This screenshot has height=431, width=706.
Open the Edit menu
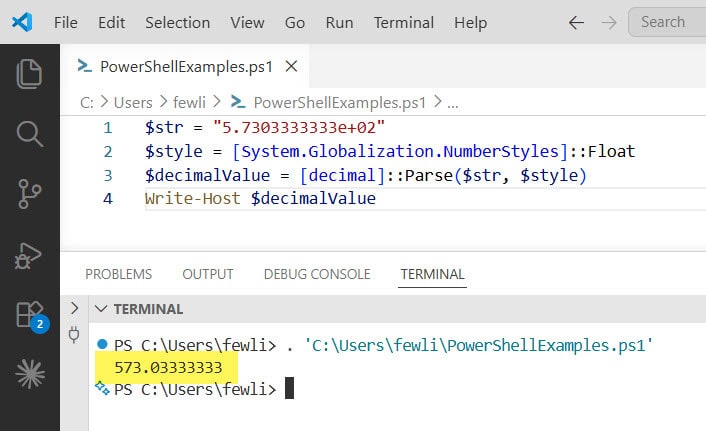111,23
